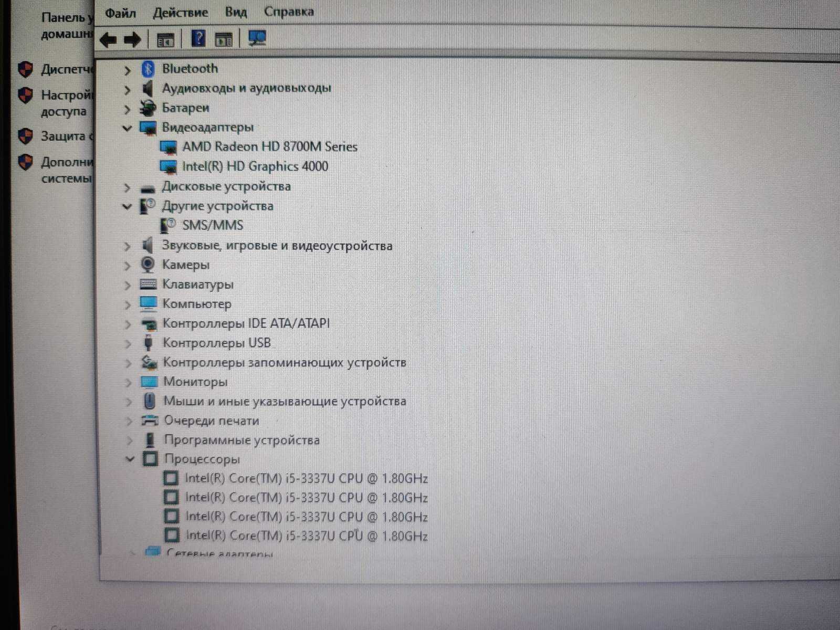840x630 pixels.
Task: Click the Intel HD Graphics 4000 device icon
Action: [168, 167]
